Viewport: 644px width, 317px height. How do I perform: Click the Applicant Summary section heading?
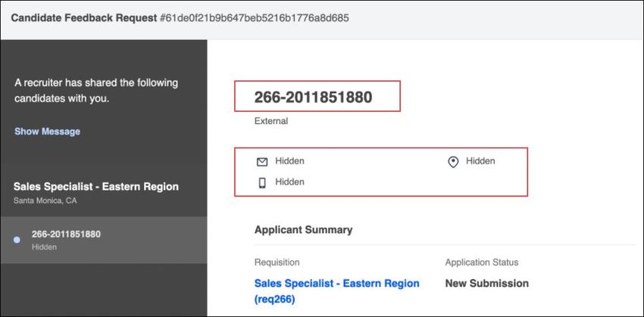[x=303, y=230]
